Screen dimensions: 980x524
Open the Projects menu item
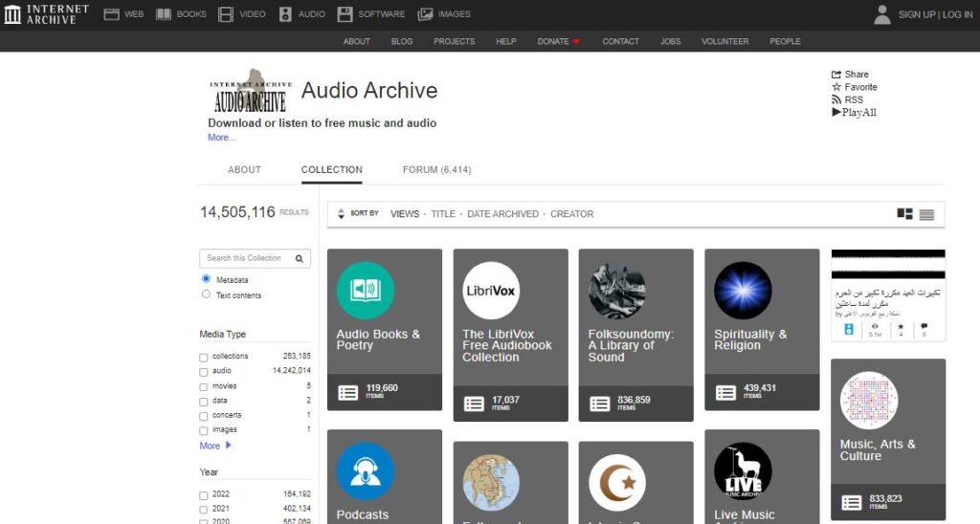point(455,41)
